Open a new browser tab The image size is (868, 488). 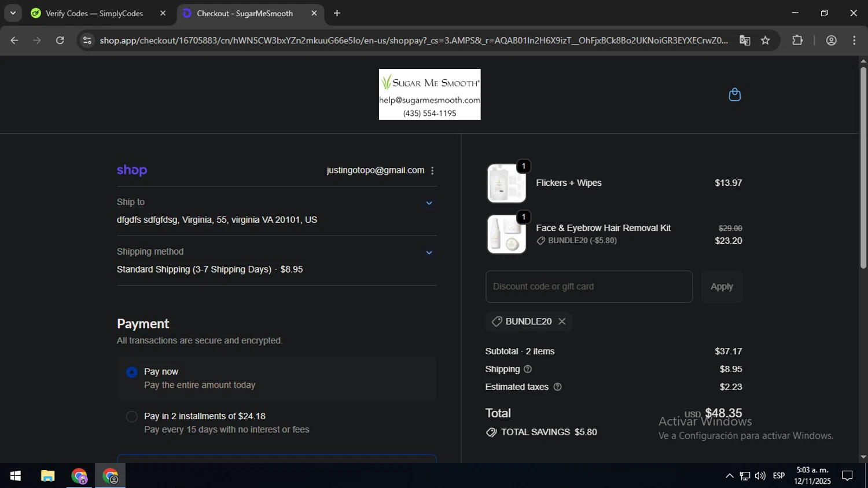[x=337, y=13]
